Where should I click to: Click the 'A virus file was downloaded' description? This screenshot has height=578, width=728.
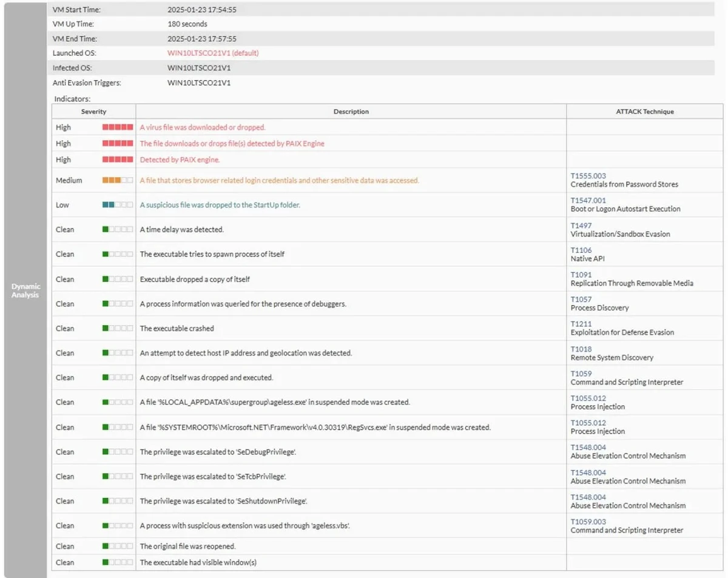coord(203,127)
